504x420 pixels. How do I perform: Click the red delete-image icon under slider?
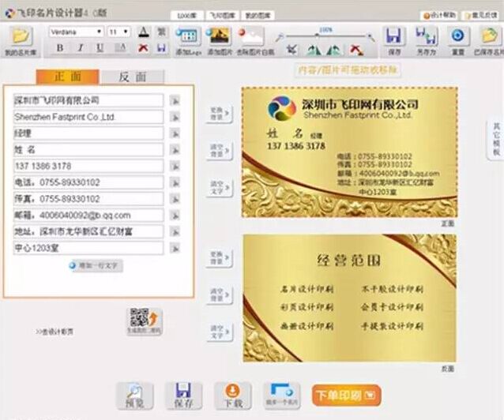click(x=356, y=50)
